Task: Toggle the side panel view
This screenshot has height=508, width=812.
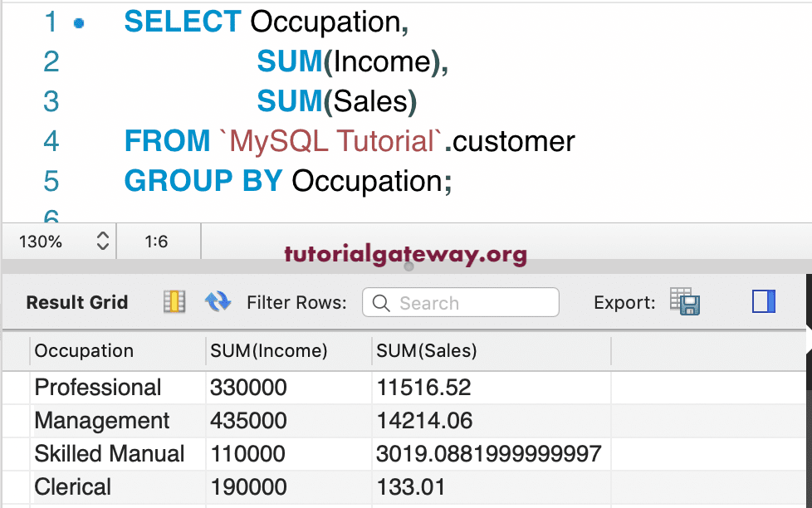Action: [761, 301]
